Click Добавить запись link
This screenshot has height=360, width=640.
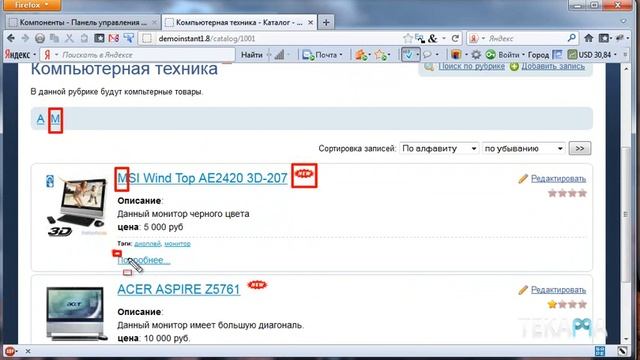553,66
